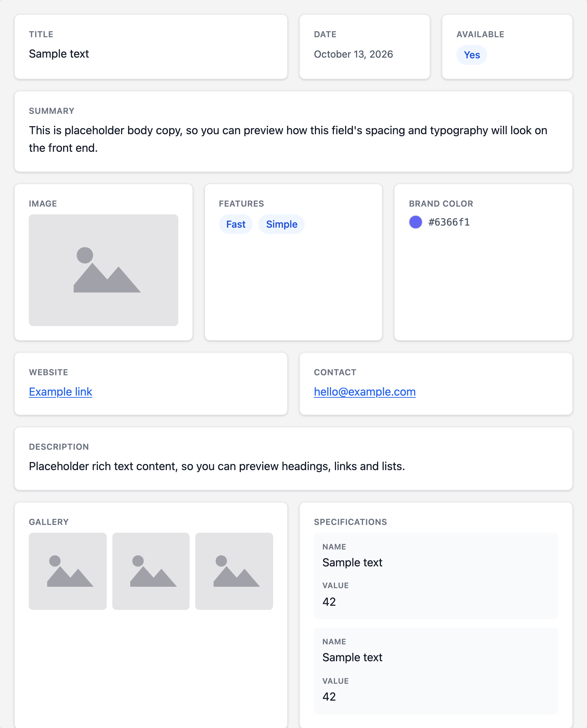587x728 pixels.
Task: Click the purple brand color swatch
Action: point(416,222)
